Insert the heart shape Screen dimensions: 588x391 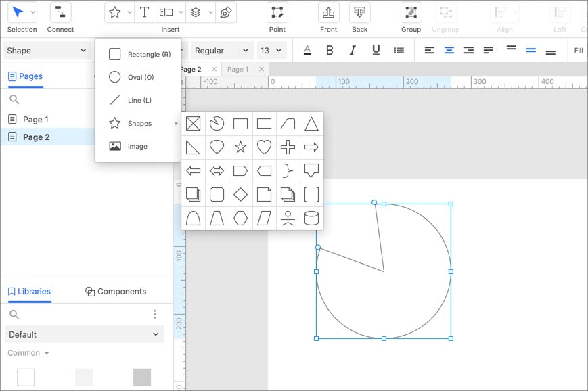pos(264,147)
